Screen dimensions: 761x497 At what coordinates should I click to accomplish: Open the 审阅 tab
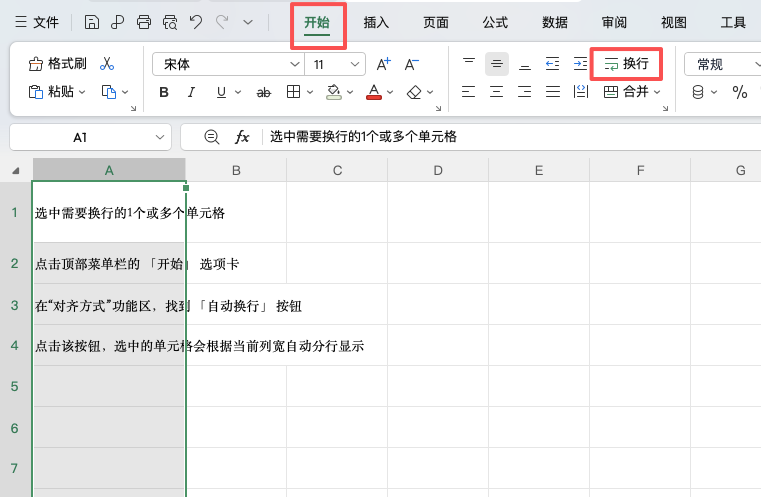614,23
